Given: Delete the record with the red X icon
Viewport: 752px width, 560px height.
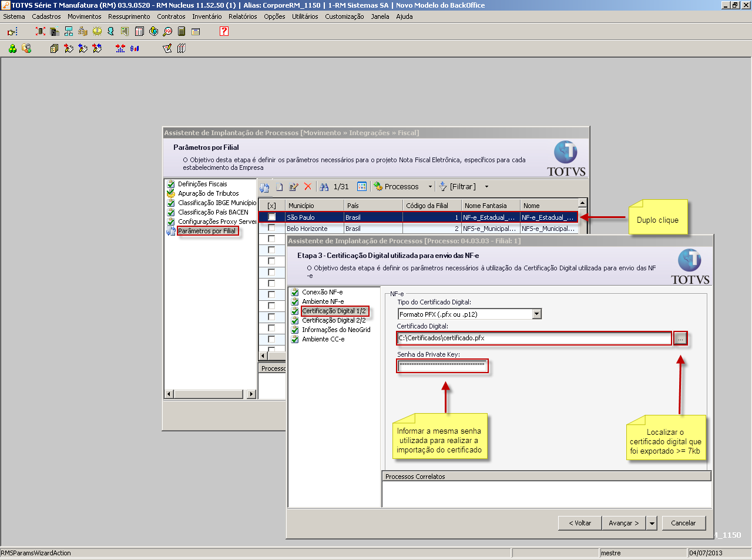Looking at the screenshot, I should coord(308,186).
